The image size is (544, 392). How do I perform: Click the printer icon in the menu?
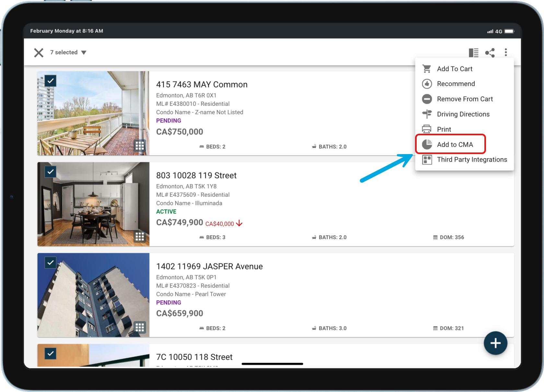coord(427,129)
